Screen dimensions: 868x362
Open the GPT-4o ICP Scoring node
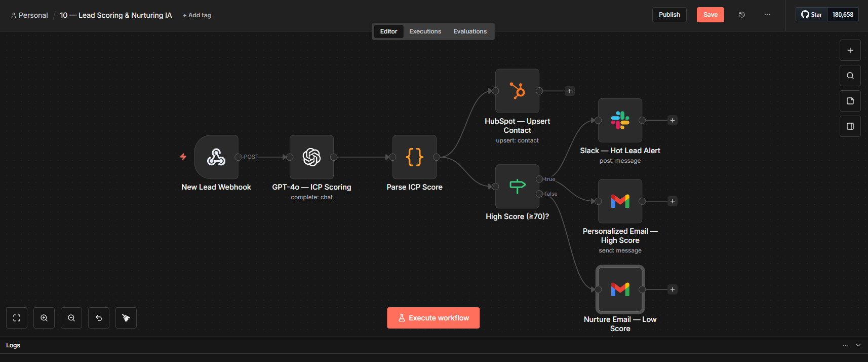click(311, 157)
